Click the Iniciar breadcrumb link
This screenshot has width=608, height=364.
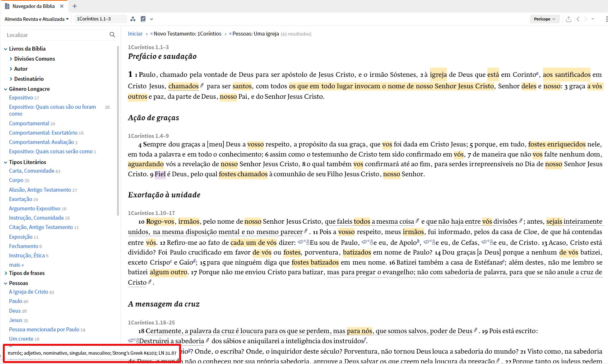pos(135,34)
